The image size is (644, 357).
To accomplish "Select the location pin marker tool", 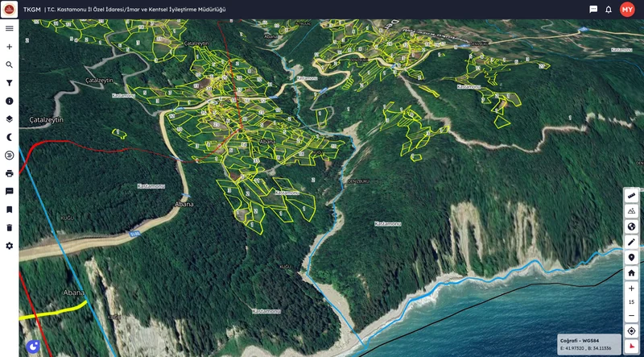I will click(x=631, y=257).
